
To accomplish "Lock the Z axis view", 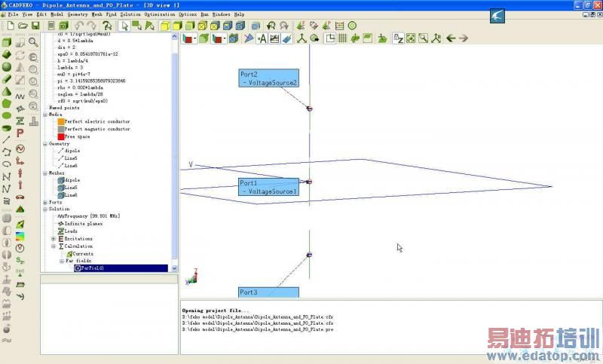I will pos(398,38).
